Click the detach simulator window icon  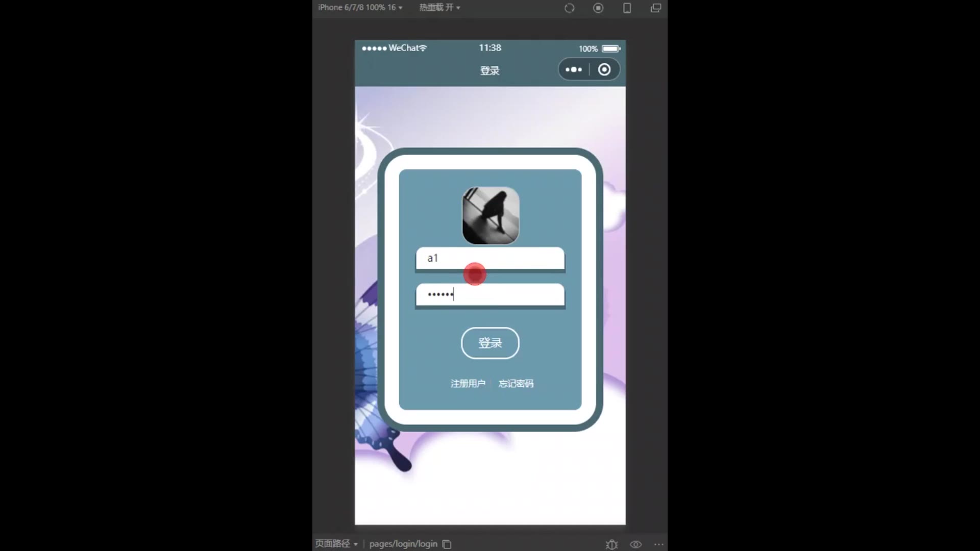656,8
